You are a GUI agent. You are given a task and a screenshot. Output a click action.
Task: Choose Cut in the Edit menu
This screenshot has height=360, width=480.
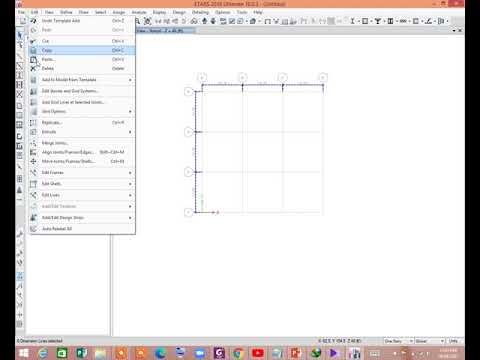[x=82, y=41]
